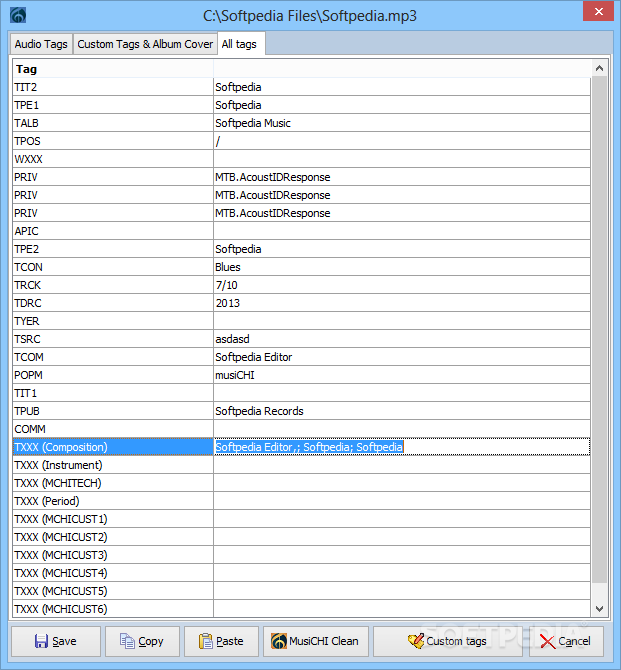
Task: Select the TIT2 tag row
Action: click(x=301, y=87)
